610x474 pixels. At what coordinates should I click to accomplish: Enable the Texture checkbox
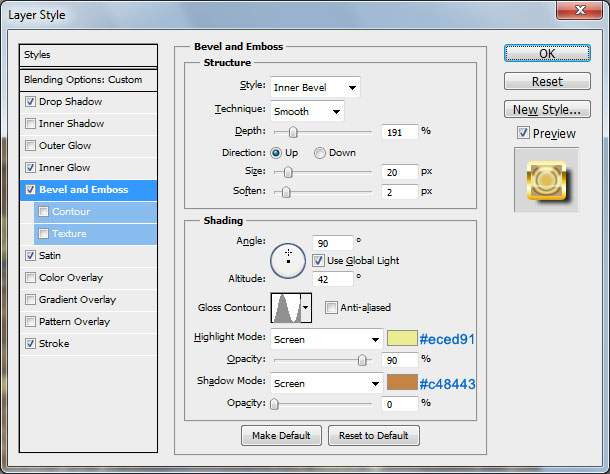coord(43,233)
